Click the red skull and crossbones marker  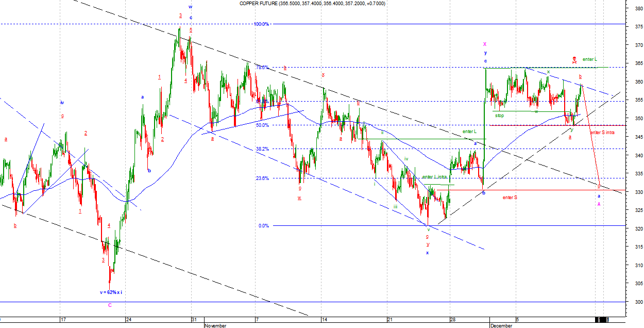(x=574, y=60)
